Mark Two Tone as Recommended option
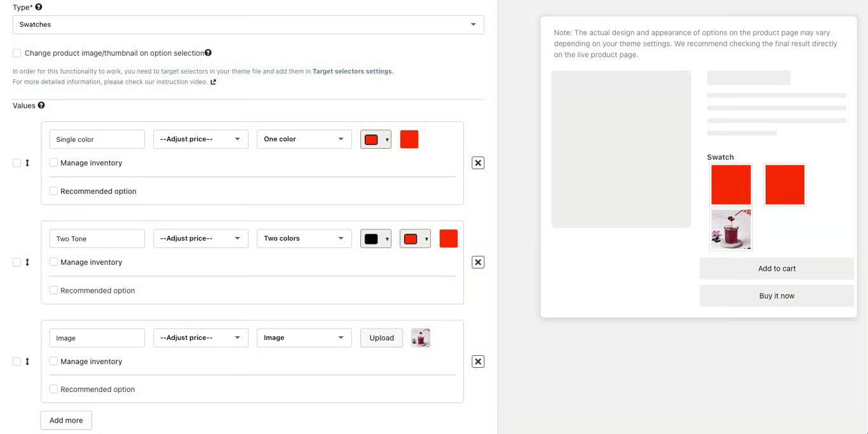The image size is (868, 434). pyautogui.click(x=54, y=290)
